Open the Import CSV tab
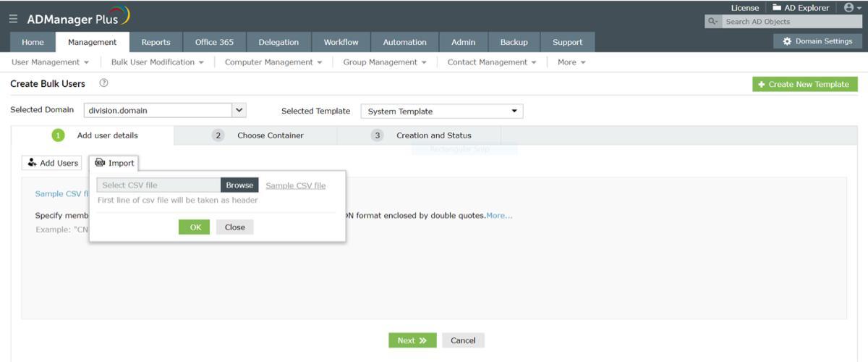The image size is (868, 362). pyautogui.click(x=114, y=163)
